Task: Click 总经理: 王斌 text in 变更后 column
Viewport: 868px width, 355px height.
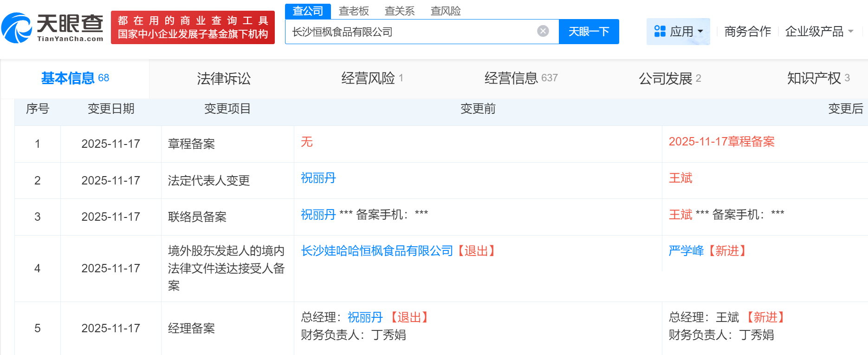Action: pyautogui.click(x=704, y=317)
